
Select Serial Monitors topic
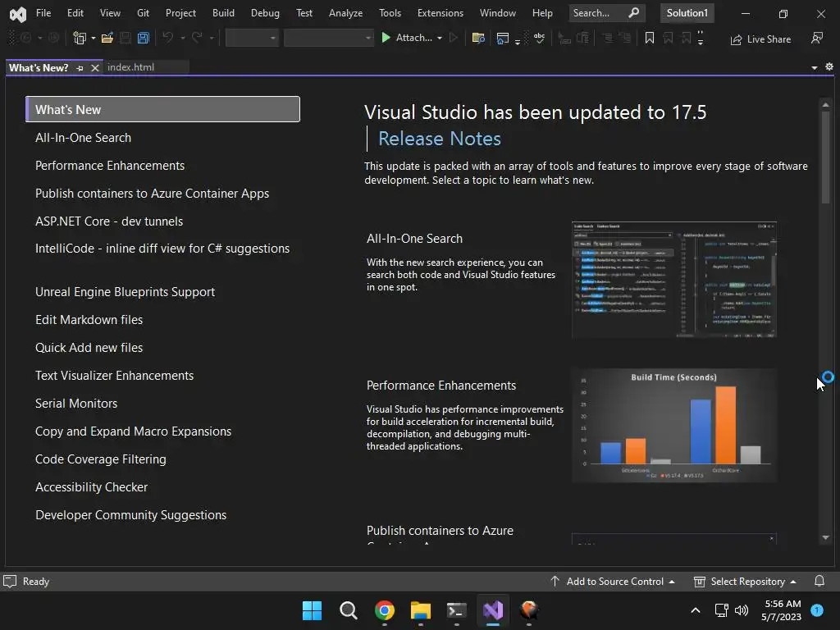coord(76,404)
